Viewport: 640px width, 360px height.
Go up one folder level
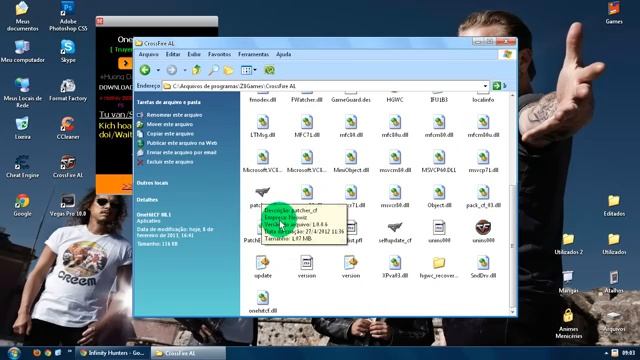click(197, 70)
